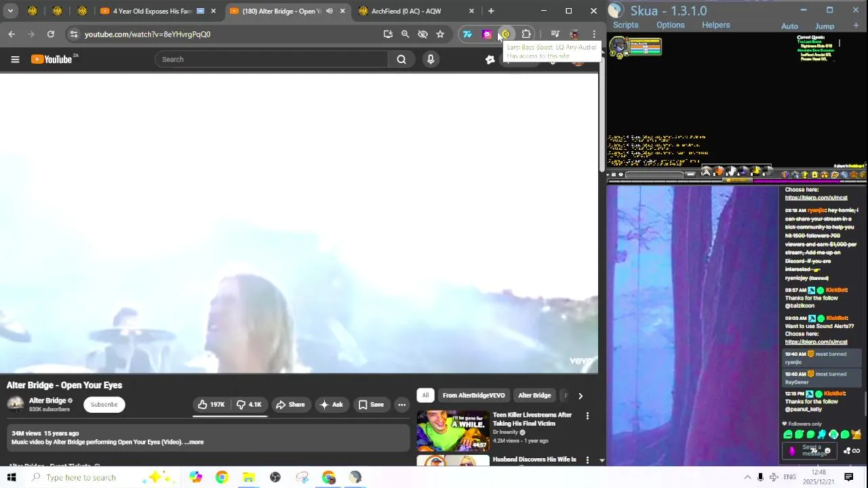Open the YouTube guide hamburger menu
The image size is (868, 488).
(15, 60)
